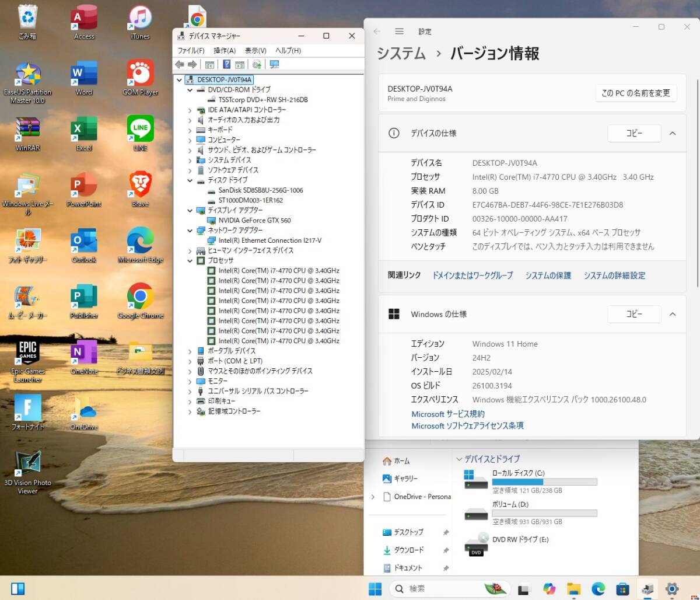Open Microsoft Store from the taskbar
This screenshot has width=700, height=600.
pyautogui.click(x=623, y=588)
